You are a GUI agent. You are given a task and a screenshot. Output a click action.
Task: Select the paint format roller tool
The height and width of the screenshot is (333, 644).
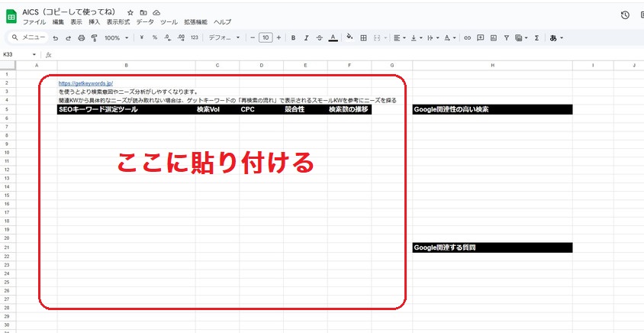tap(93, 37)
